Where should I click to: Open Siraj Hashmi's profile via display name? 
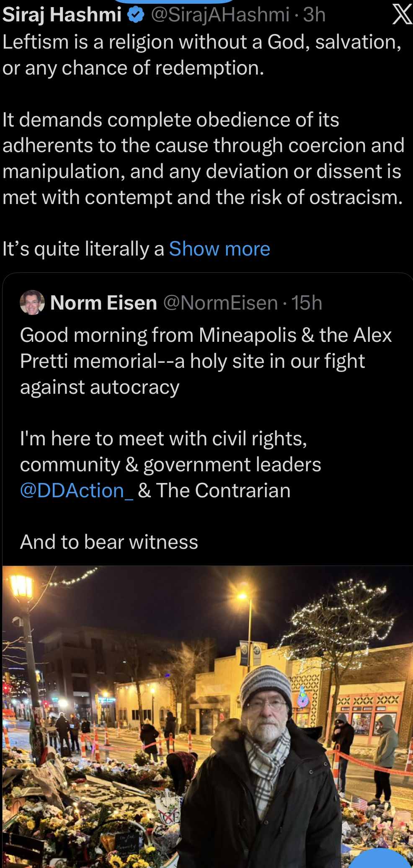point(62,15)
